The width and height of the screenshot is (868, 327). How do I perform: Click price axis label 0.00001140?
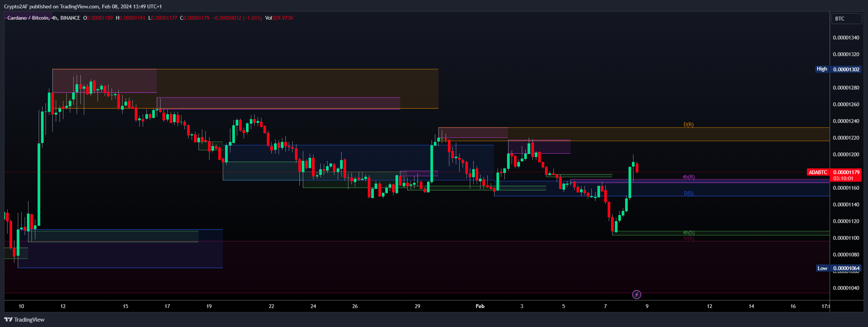(845, 204)
